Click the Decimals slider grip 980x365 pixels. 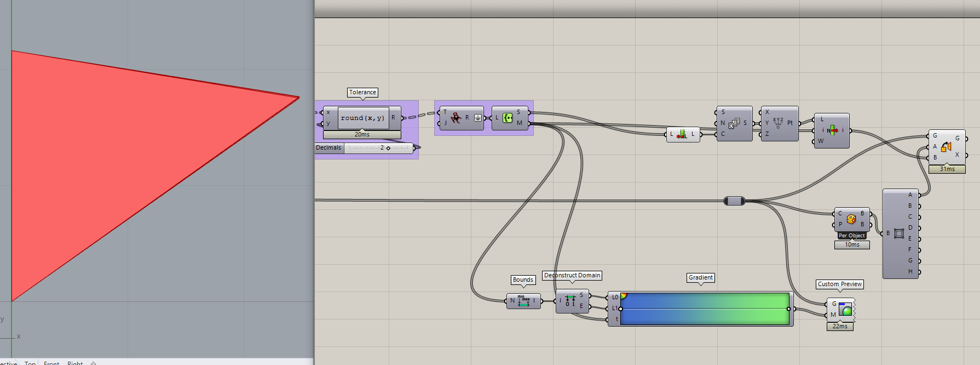[x=388, y=148]
